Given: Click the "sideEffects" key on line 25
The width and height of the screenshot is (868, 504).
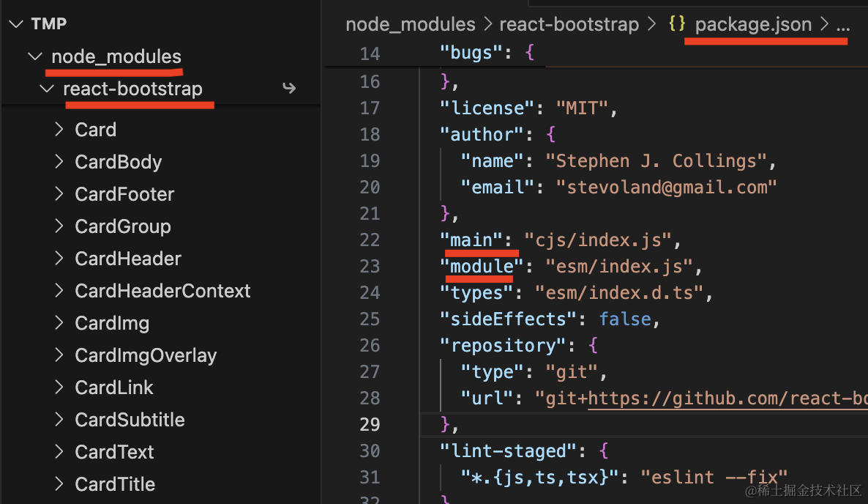Looking at the screenshot, I should coord(508,319).
